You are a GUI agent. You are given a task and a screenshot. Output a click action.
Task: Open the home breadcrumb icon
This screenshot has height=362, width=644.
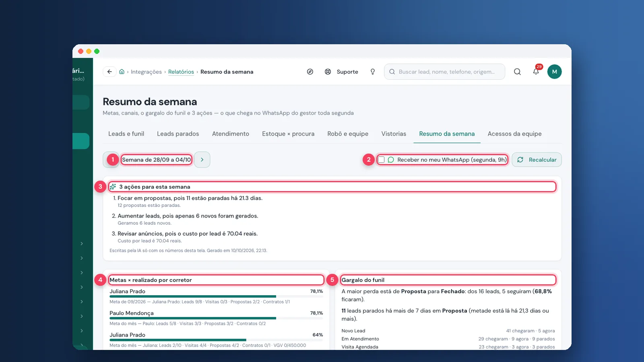122,72
